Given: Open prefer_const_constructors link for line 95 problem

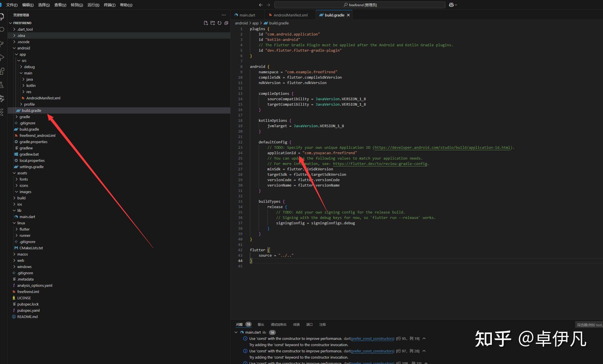Looking at the screenshot, I should 372,338.
